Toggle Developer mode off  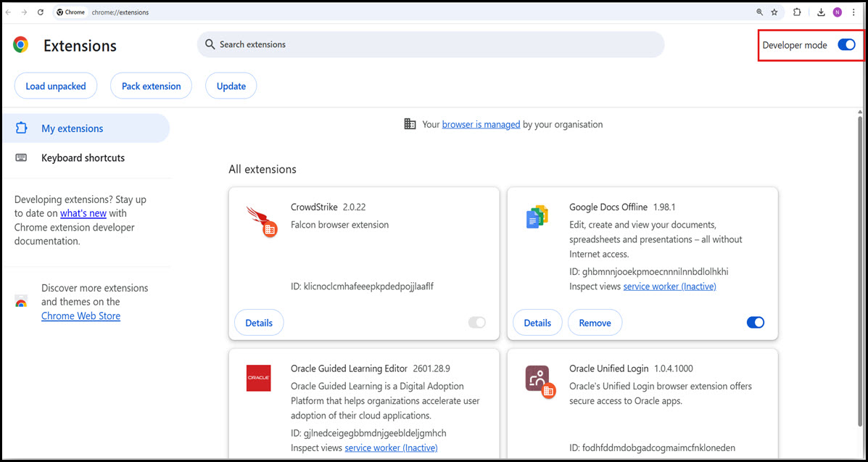(x=846, y=46)
